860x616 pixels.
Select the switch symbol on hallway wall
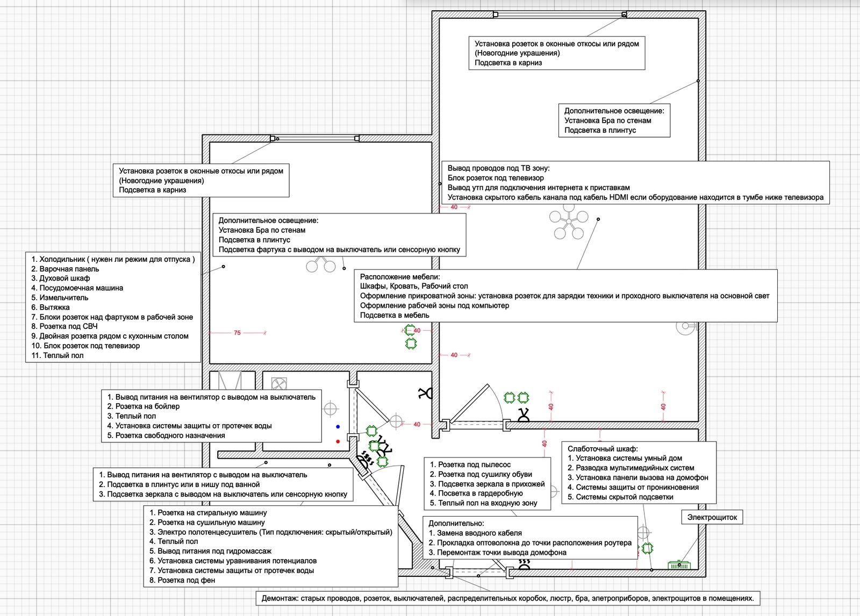425,394
